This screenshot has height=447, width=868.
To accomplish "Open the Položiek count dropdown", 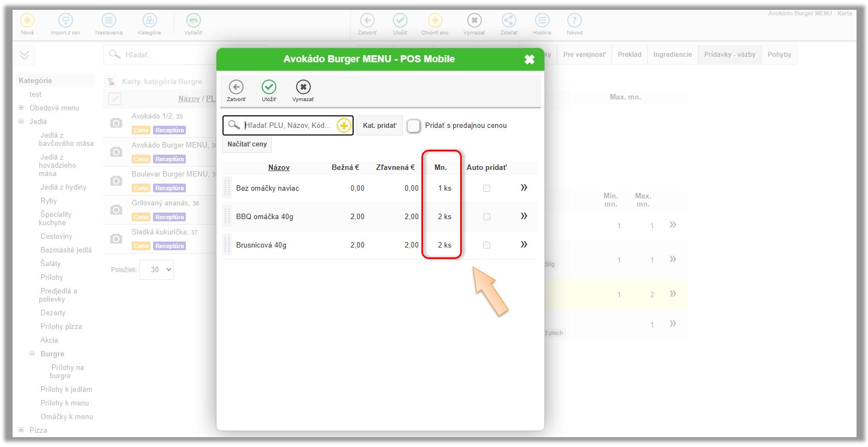I will tap(156, 270).
